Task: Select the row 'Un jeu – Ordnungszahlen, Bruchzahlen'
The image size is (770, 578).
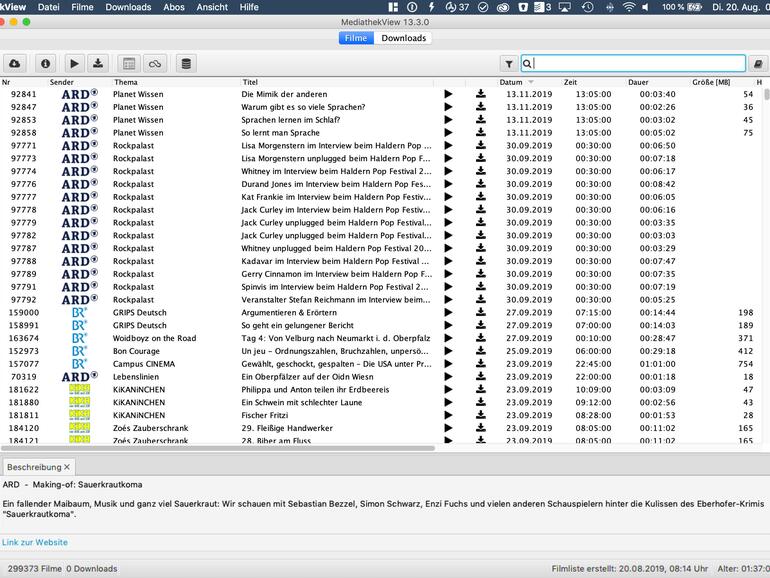Action: [382, 351]
